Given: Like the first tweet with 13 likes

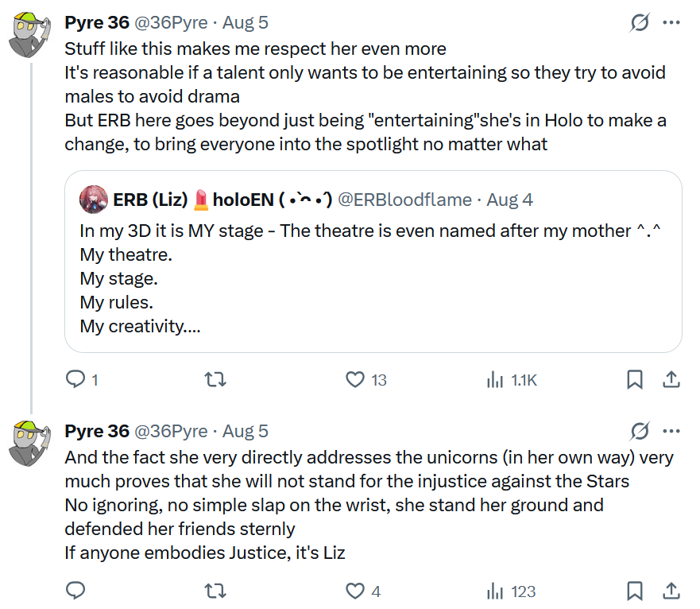Looking at the screenshot, I should coord(355,380).
